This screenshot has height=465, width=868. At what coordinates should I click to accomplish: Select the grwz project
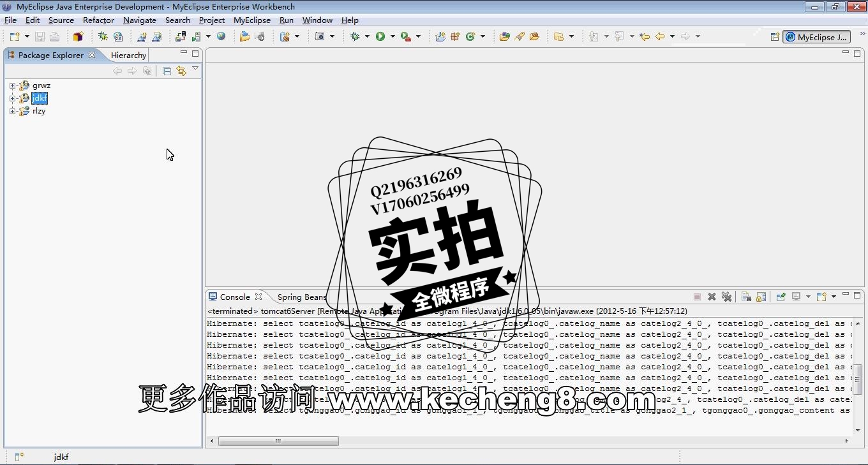pyautogui.click(x=41, y=85)
